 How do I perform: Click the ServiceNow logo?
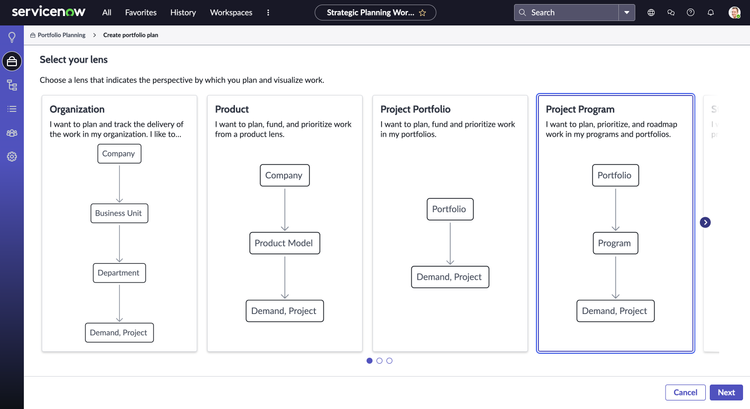tap(48, 12)
